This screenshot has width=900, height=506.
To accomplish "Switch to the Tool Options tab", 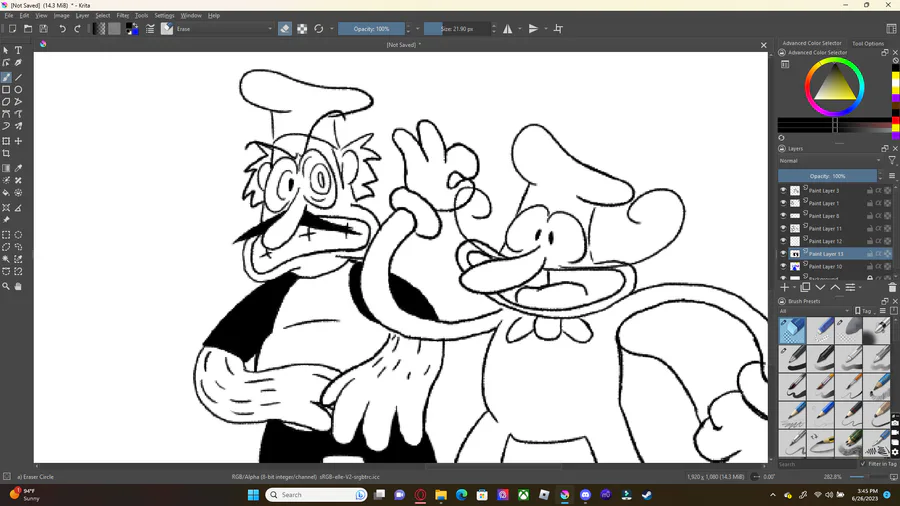I will click(868, 43).
